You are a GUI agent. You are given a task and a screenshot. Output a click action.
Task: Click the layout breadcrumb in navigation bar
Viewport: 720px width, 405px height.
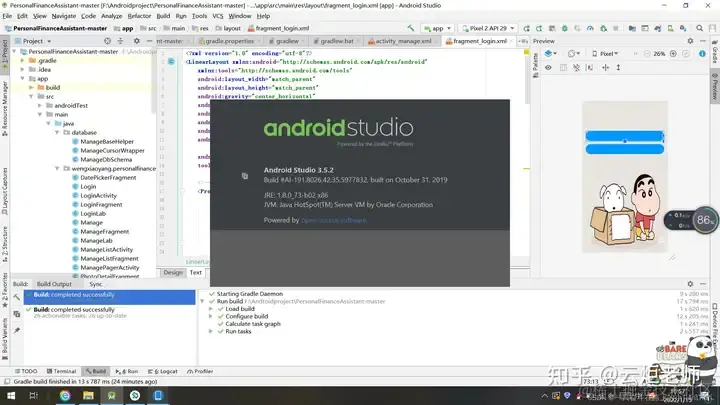point(232,28)
